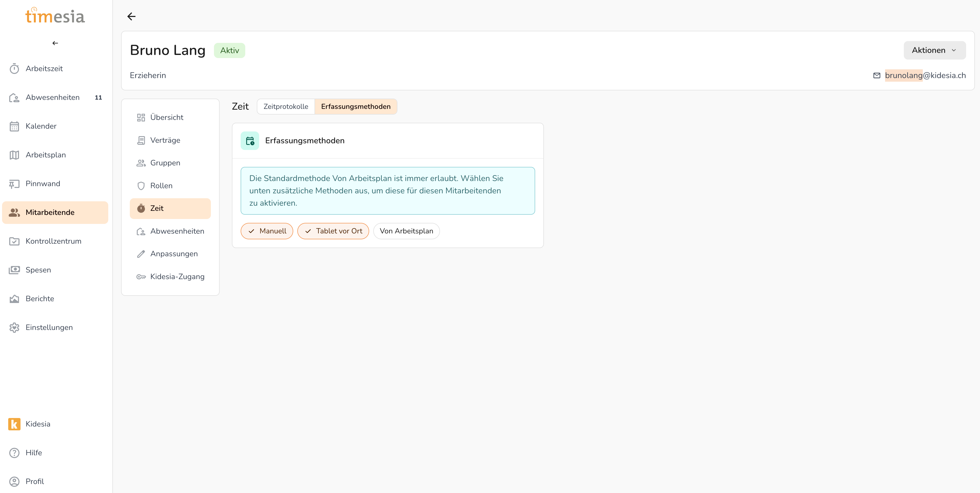Open Kidesia-Zugang in employee menu
Image resolution: width=980 pixels, height=493 pixels.
pyautogui.click(x=177, y=277)
